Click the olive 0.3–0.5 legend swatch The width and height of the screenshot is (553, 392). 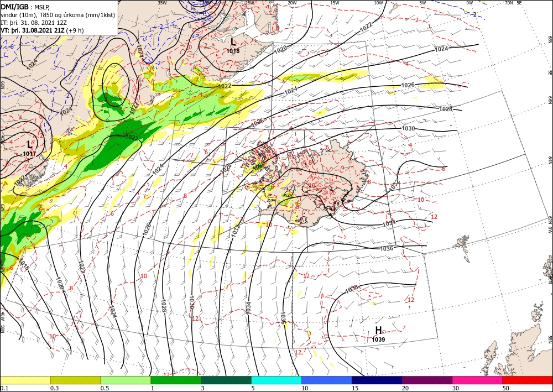point(75,380)
